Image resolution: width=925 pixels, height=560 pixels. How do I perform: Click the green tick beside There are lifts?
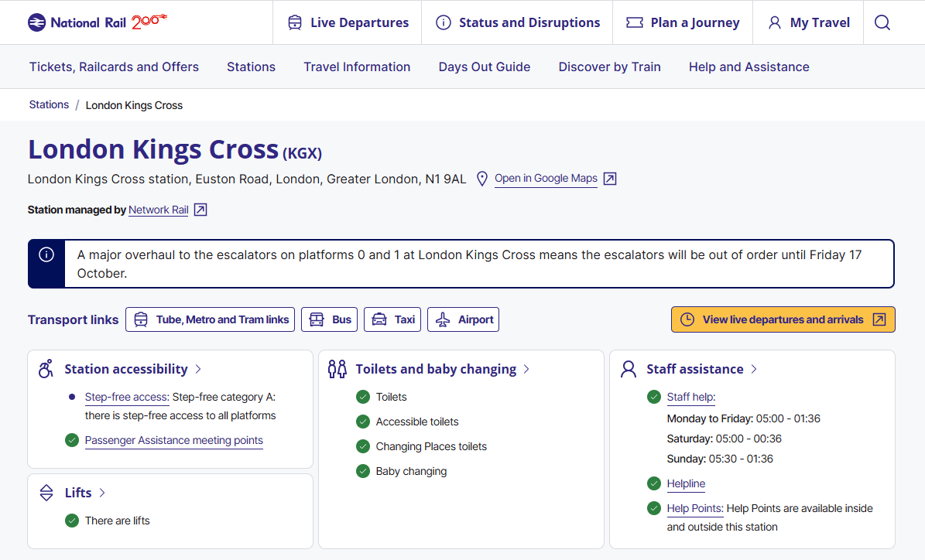pyautogui.click(x=72, y=521)
